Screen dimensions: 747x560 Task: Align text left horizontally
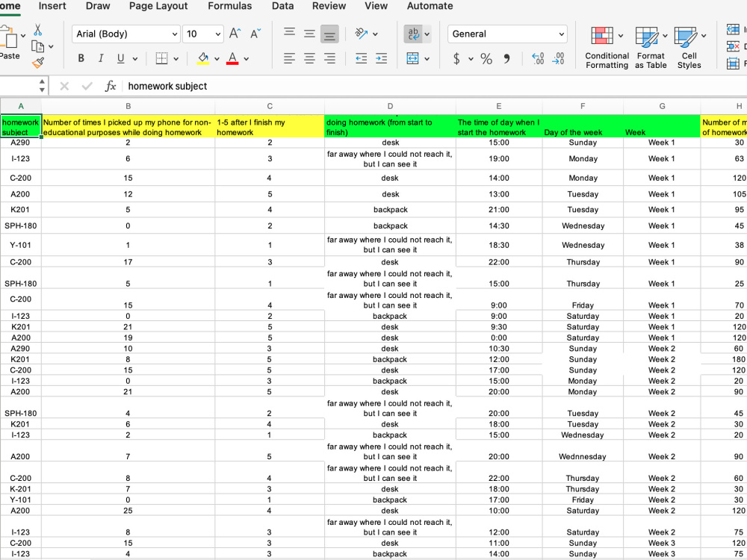click(x=289, y=58)
